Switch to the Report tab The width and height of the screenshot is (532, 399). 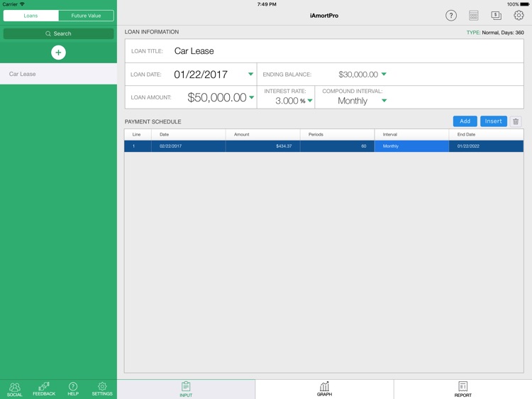pos(462,389)
